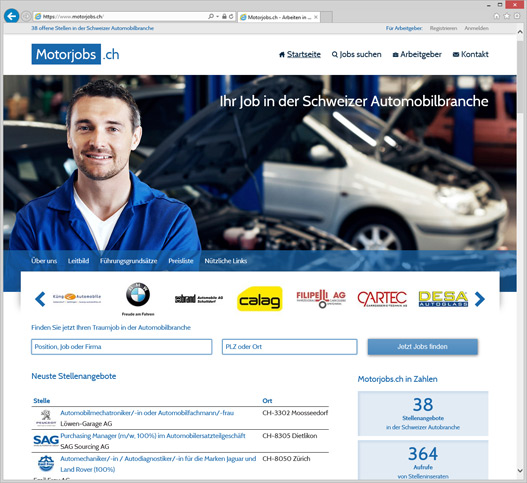Close the Motorjobs.ch browser tab
The width and height of the screenshot is (527, 483).
click(316, 17)
